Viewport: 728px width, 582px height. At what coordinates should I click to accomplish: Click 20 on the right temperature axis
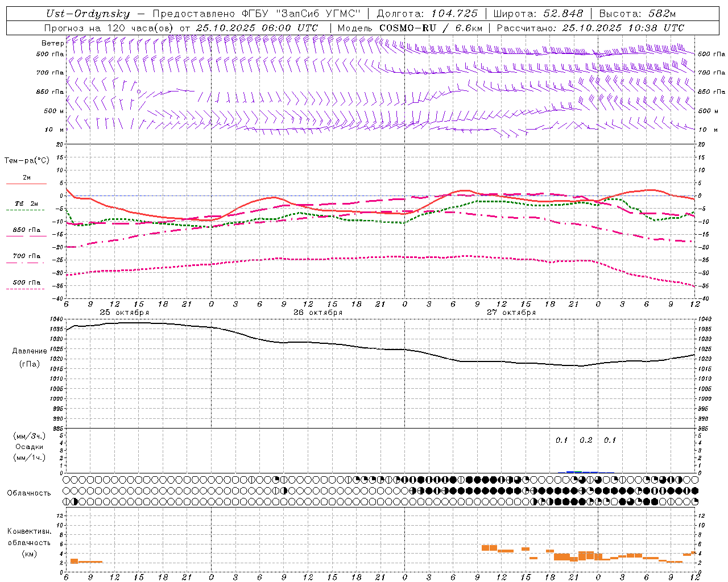[x=702, y=144]
